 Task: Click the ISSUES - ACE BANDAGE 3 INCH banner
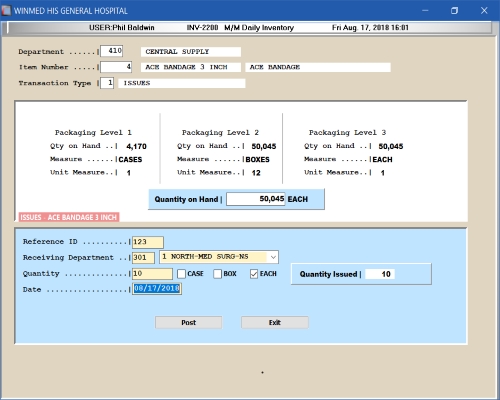pos(69,217)
